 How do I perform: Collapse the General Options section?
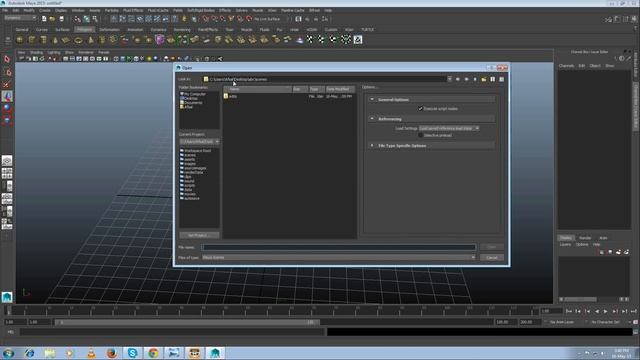[372, 99]
